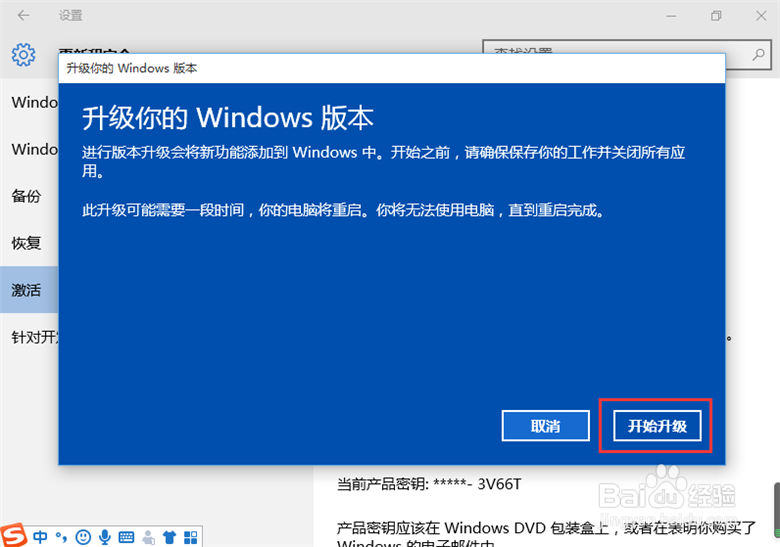The width and height of the screenshot is (780, 547).
Task: Click the Settings gear icon
Action: 23,54
